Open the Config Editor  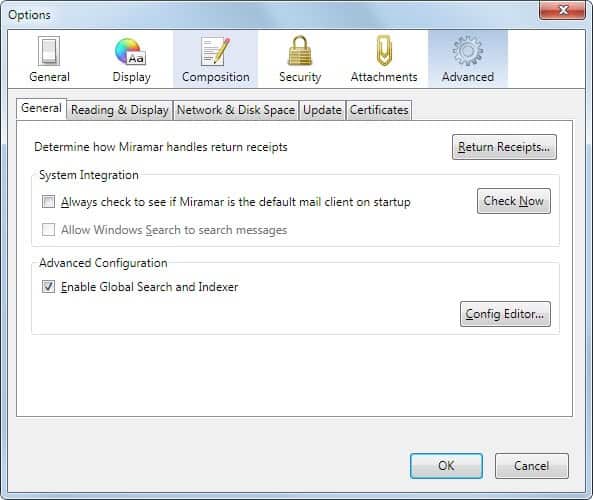pyautogui.click(x=505, y=314)
